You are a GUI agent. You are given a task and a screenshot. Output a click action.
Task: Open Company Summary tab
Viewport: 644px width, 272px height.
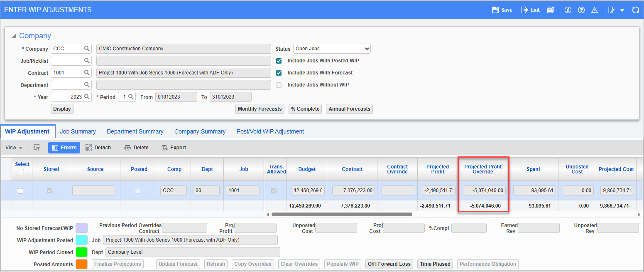click(x=200, y=131)
